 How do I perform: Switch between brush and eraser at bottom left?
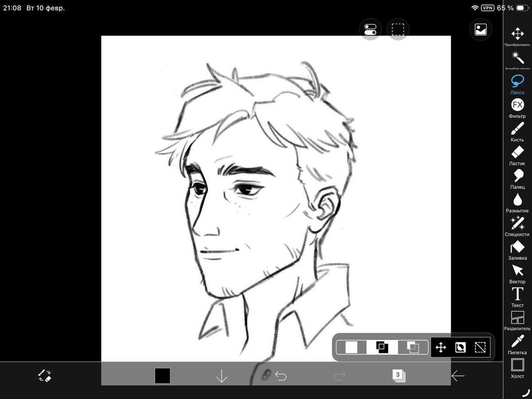(x=45, y=376)
